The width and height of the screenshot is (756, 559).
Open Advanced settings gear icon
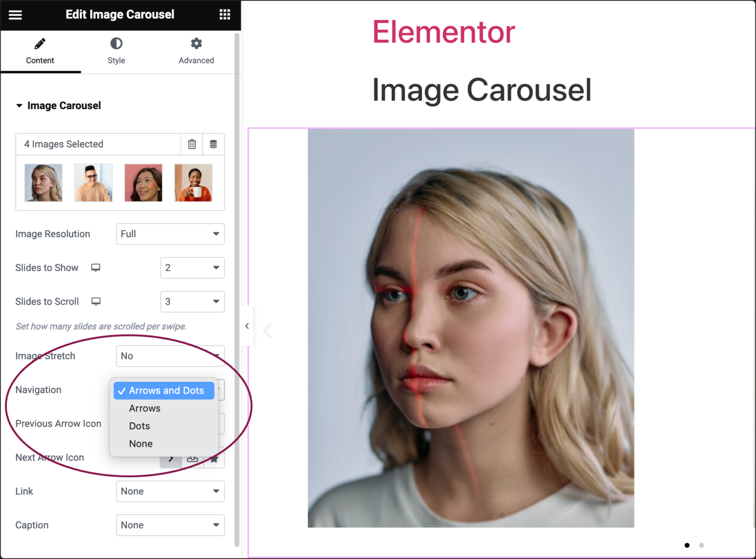[196, 43]
